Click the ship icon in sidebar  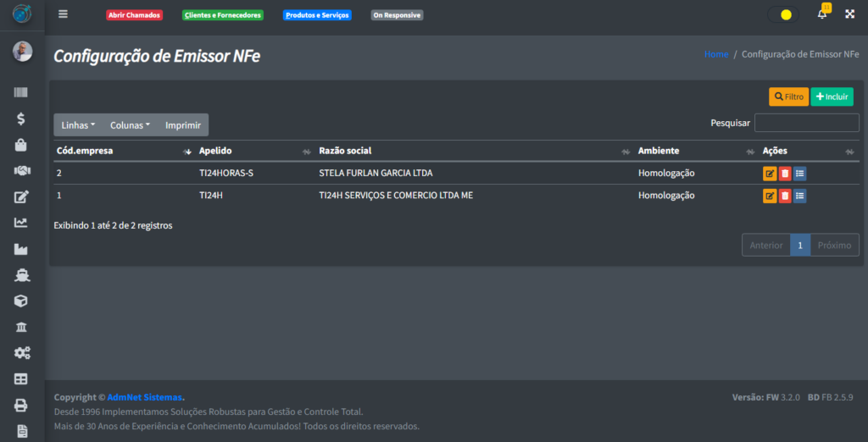tap(21, 275)
